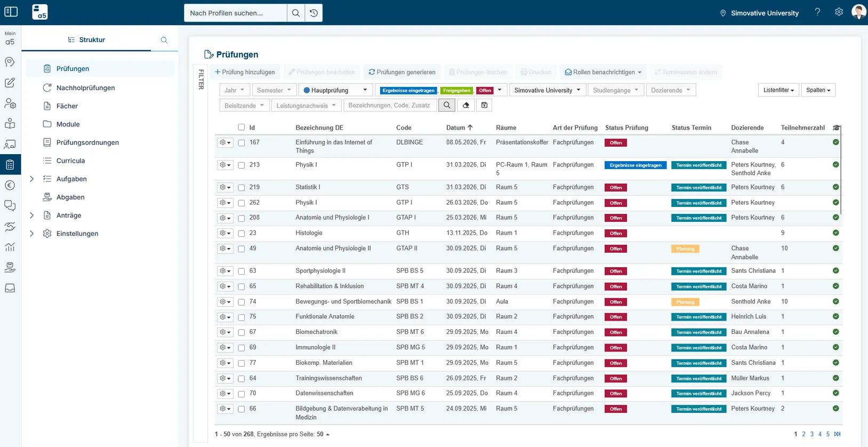This screenshot has height=447, width=868.
Task: Check the box for exam Id 213
Action: tap(242, 165)
